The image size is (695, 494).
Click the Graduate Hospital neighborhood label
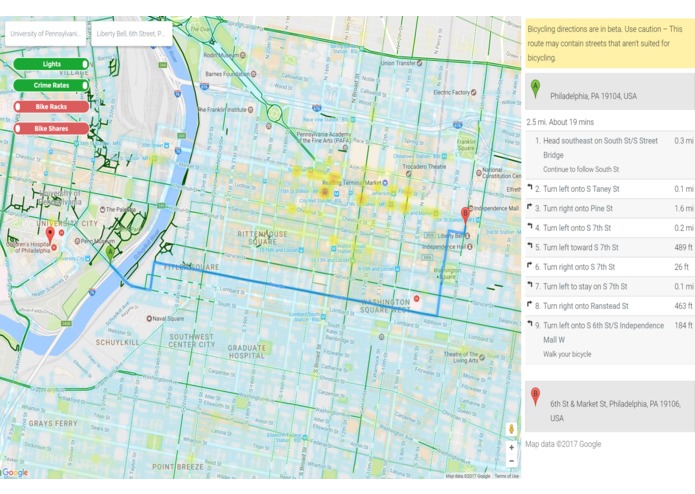(x=246, y=351)
